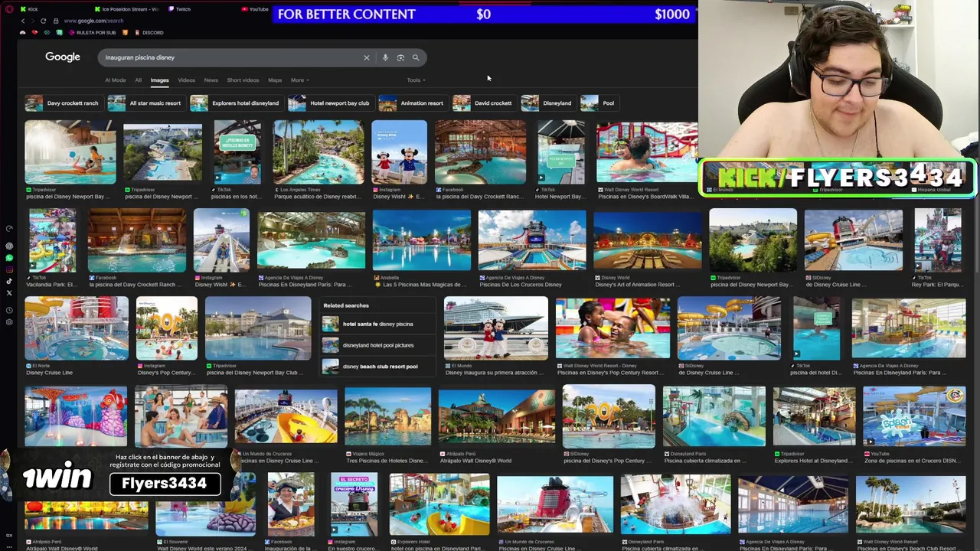Select the Videos search tab
This screenshot has width=980, height=551.
[186, 80]
